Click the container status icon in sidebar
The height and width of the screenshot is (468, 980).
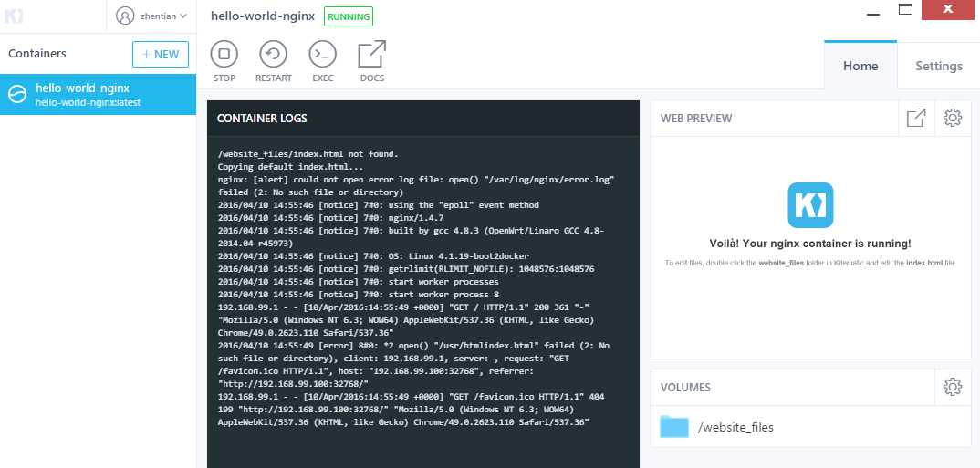[x=16, y=94]
